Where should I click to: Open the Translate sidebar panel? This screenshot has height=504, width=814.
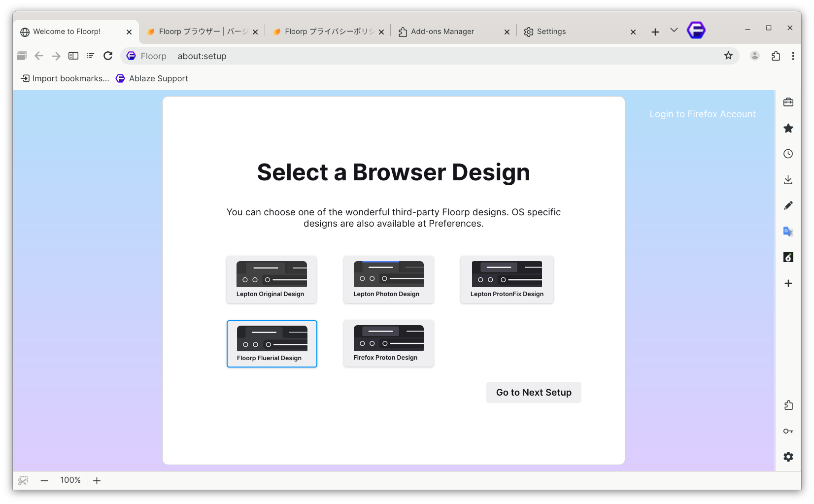788,231
